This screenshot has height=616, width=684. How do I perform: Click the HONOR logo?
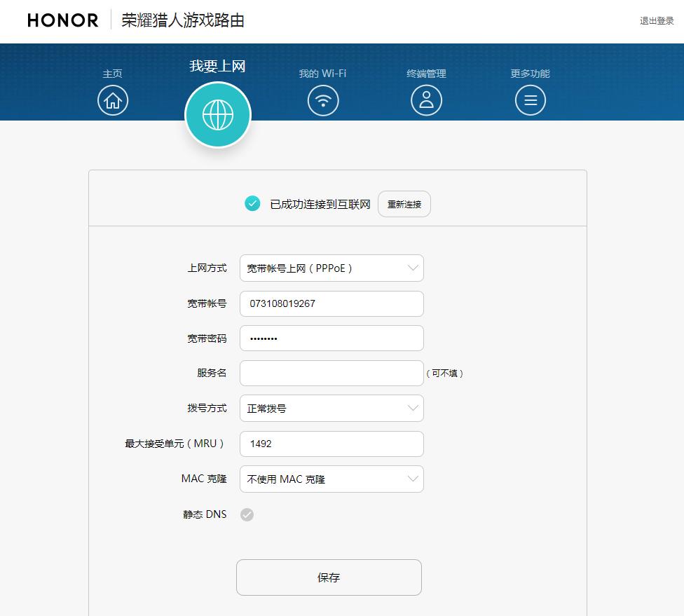pyautogui.click(x=62, y=20)
